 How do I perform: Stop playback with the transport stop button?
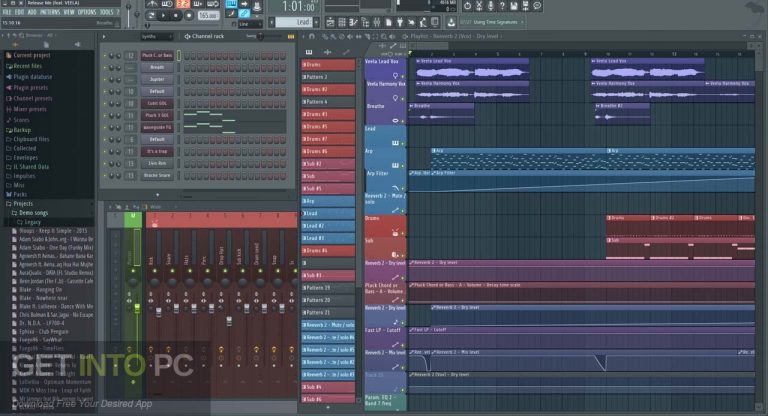pos(176,16)
